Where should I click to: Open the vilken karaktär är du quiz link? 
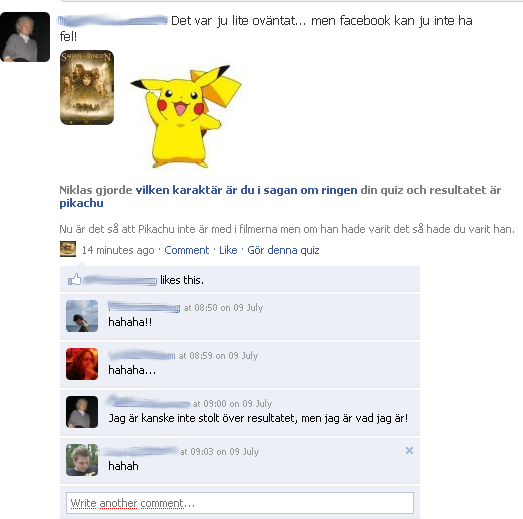click(246, 190)
